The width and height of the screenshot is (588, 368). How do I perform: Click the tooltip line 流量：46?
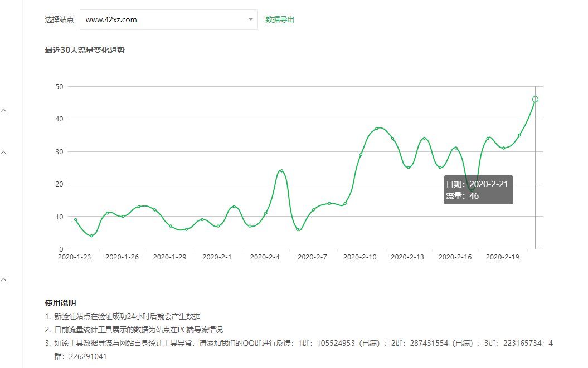[x=463, y=195]
